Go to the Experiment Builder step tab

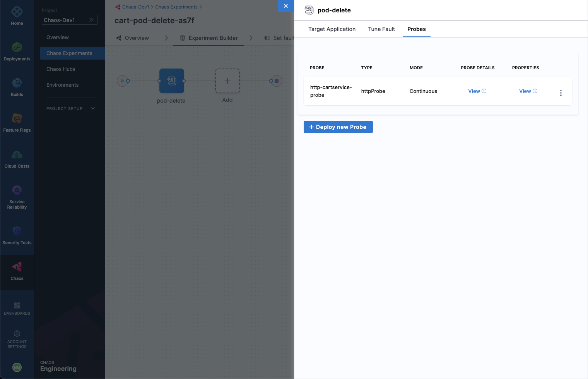click(209, 38)
